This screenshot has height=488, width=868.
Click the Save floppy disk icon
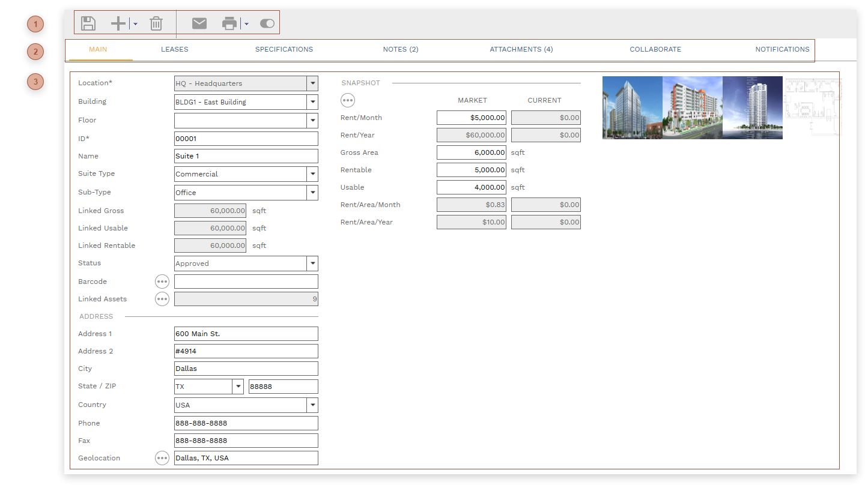coord(88,23)
